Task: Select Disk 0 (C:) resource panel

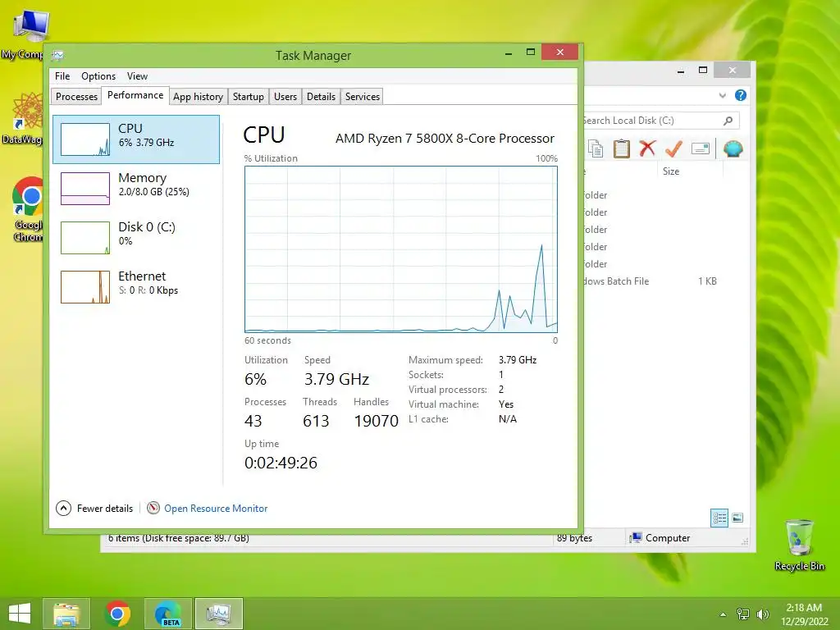Action: point(136,237)
